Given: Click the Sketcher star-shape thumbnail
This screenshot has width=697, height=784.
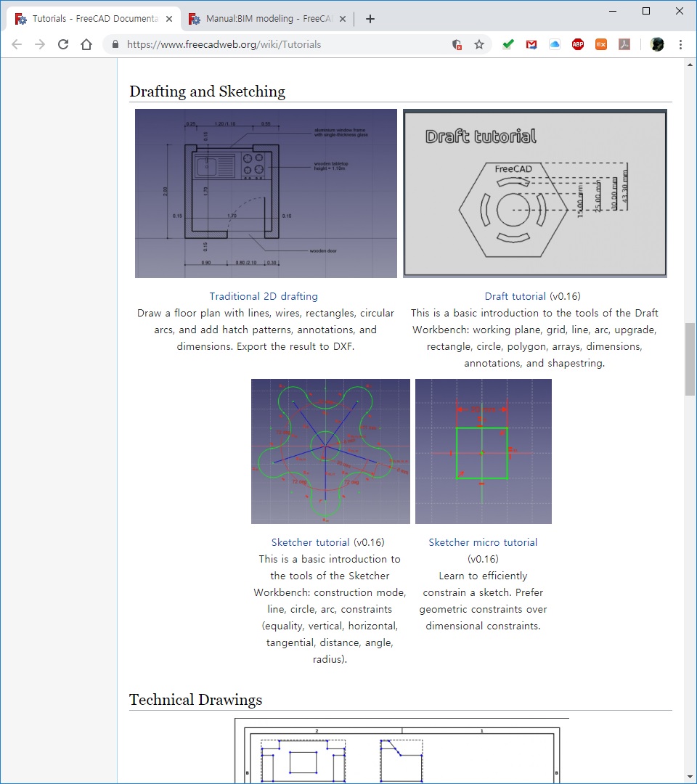Looking at the screenshot, I should click(x=330, y=452).
